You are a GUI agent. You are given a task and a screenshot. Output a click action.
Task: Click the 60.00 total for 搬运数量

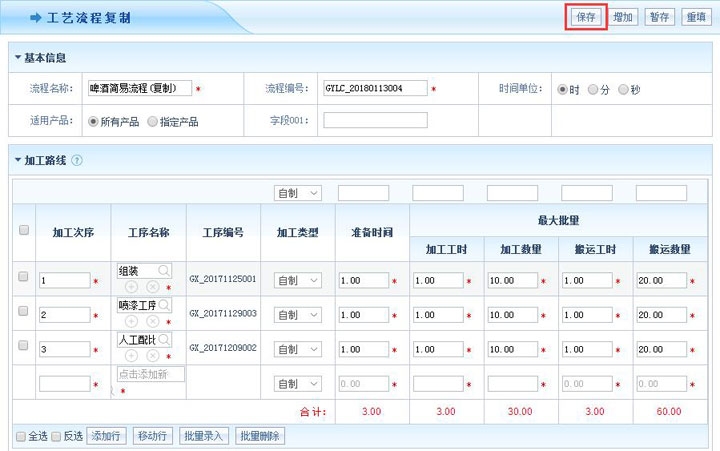669,412
